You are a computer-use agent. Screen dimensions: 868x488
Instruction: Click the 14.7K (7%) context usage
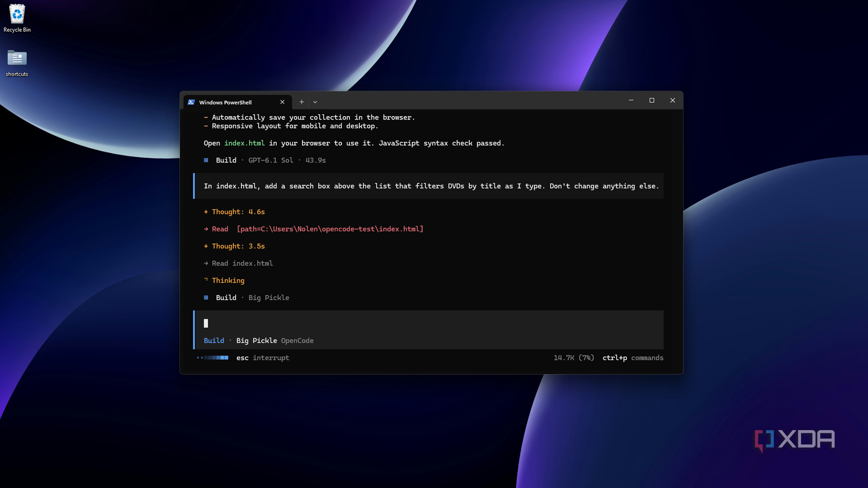[573, 358]
